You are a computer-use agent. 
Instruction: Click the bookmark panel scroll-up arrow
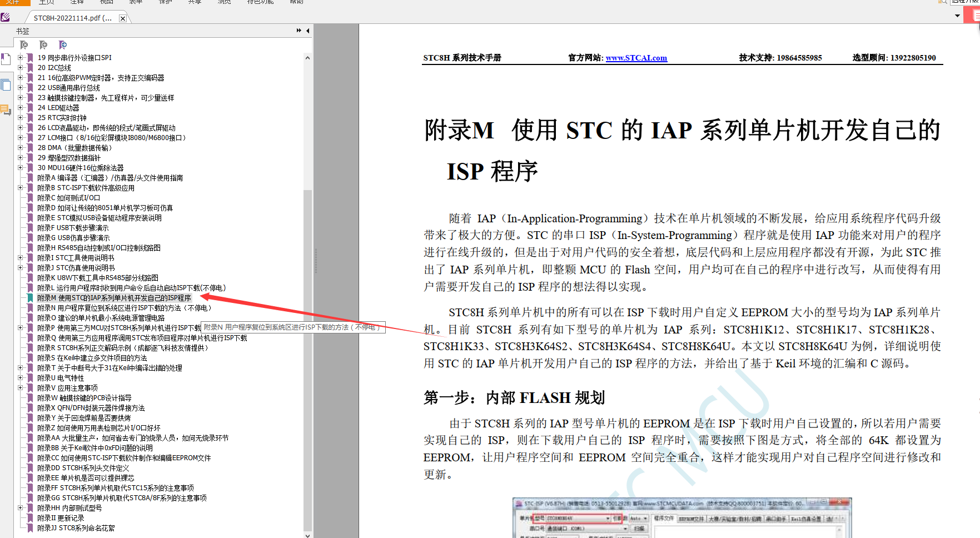pos(307,58)
